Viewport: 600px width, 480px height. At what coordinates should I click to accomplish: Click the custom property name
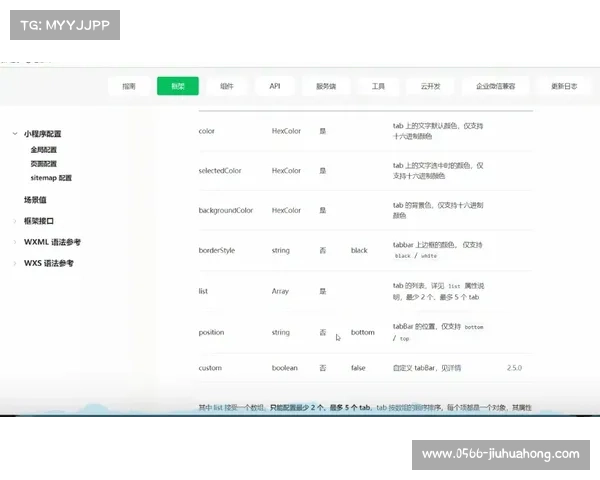(x=210, y=368)
